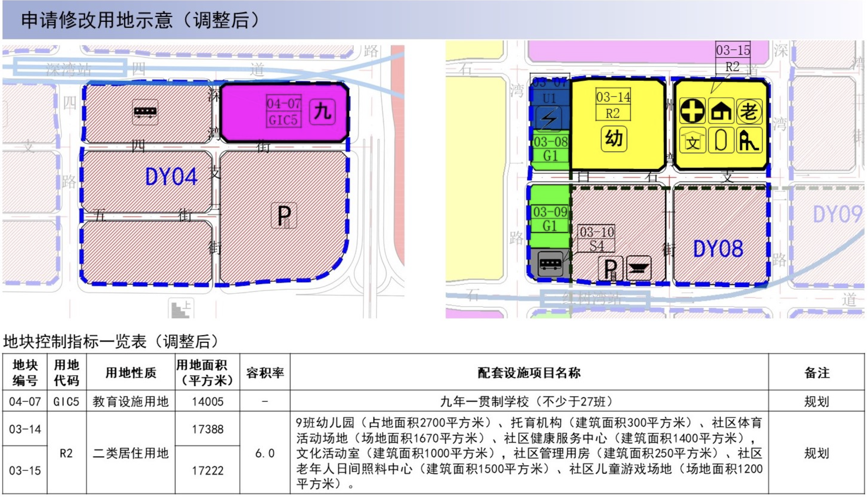Click the 14005 area value
This screenshot has height=497, width=868.
click(207, 401)
